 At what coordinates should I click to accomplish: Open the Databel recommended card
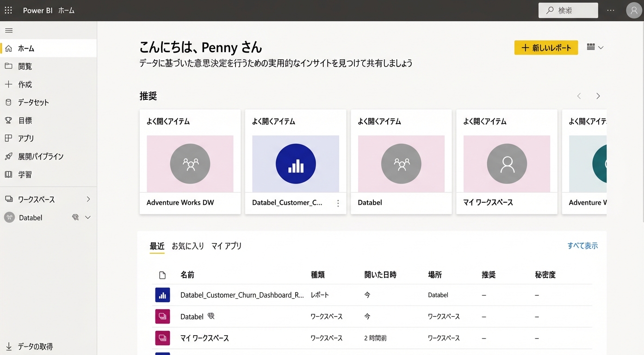click(x=401, y=162)
